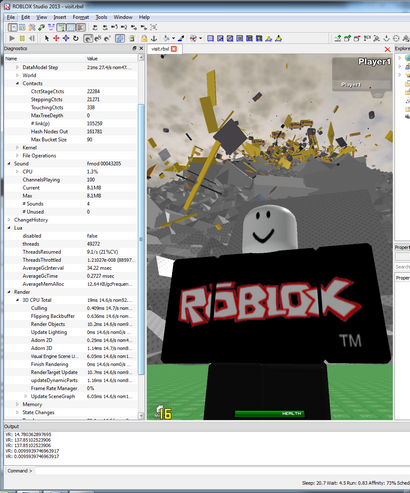Screen dimensions: 410x493
Task: Click the Name column header in Diagnostics
Action: point(45,59)
